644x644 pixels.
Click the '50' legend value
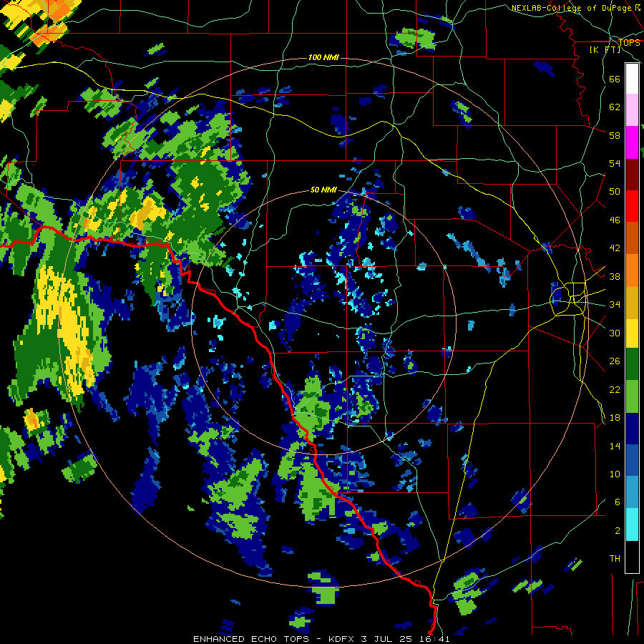tap(615, 192)
